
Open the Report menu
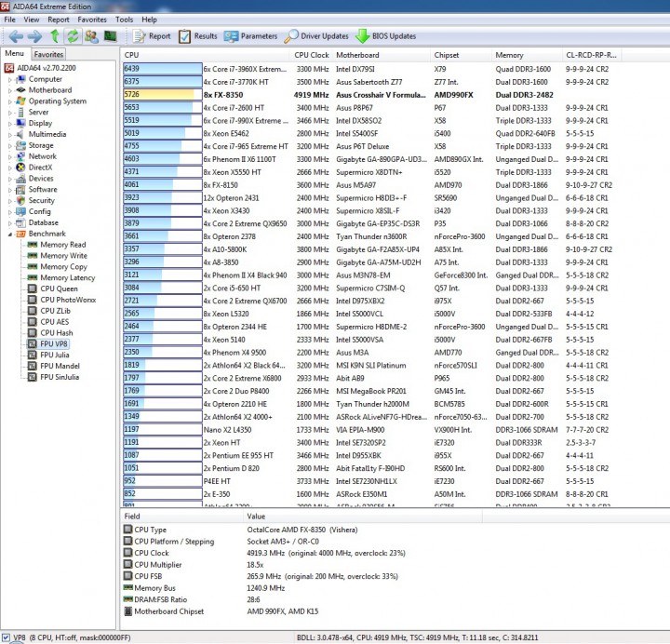pyautogui.click(x=59, y=20)
